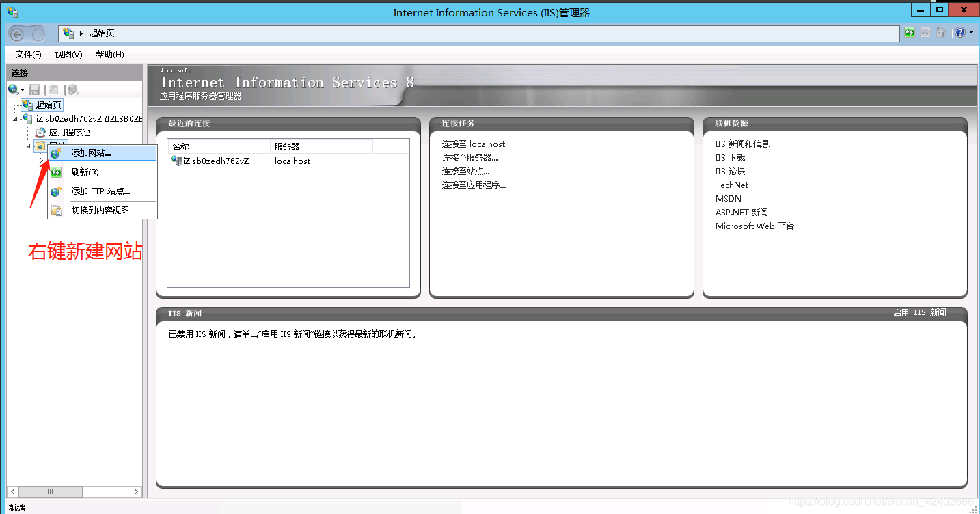Click the address bar server icon
Image resolution: width=980 pixels, height=514 pixels.
pyautogui.click(x=68, y=33)
